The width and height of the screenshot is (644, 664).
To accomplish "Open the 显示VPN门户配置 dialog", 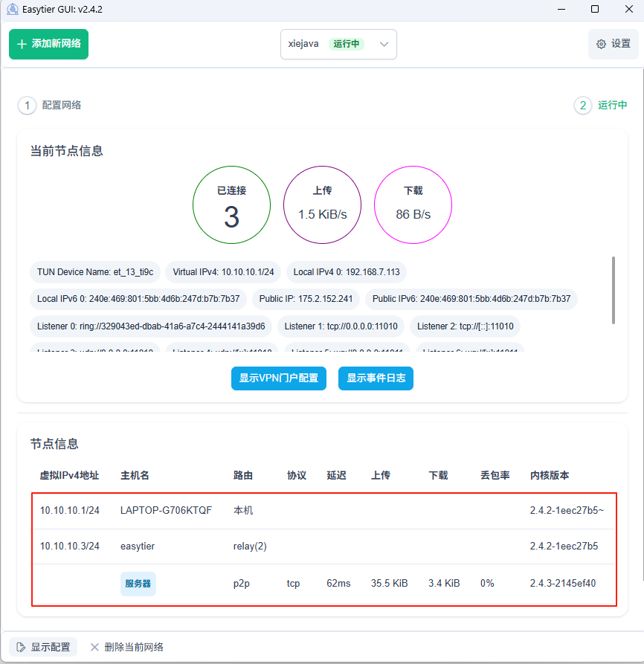I will [278, 378].
